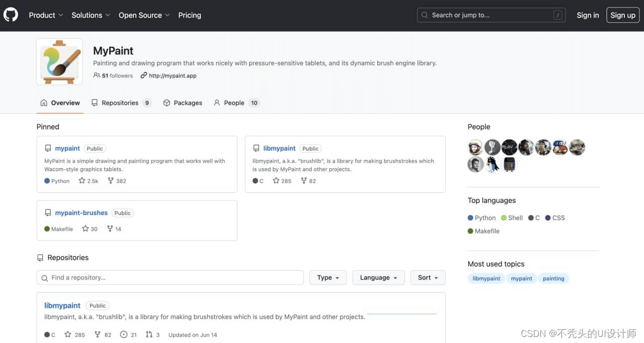
Task: Click the 82 forks icon on pinned libmypaint
Action: coord(304,180)
